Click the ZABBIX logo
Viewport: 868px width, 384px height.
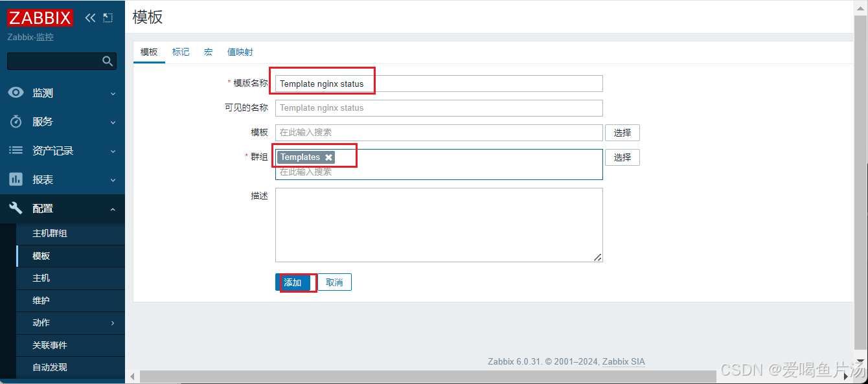pos(40,17)
